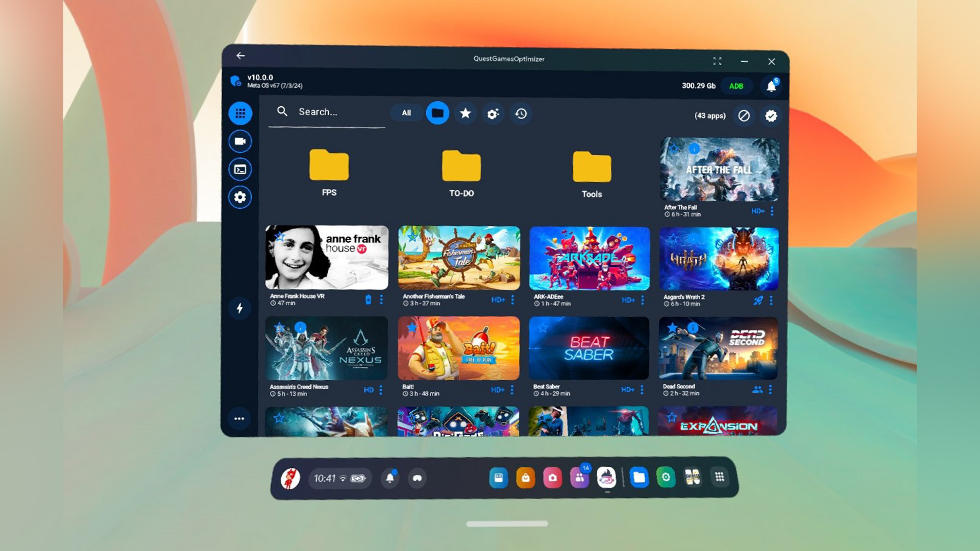Open the history filter with the clock icon
This screenshot has width=980, height=551.
tap(520, 114)
